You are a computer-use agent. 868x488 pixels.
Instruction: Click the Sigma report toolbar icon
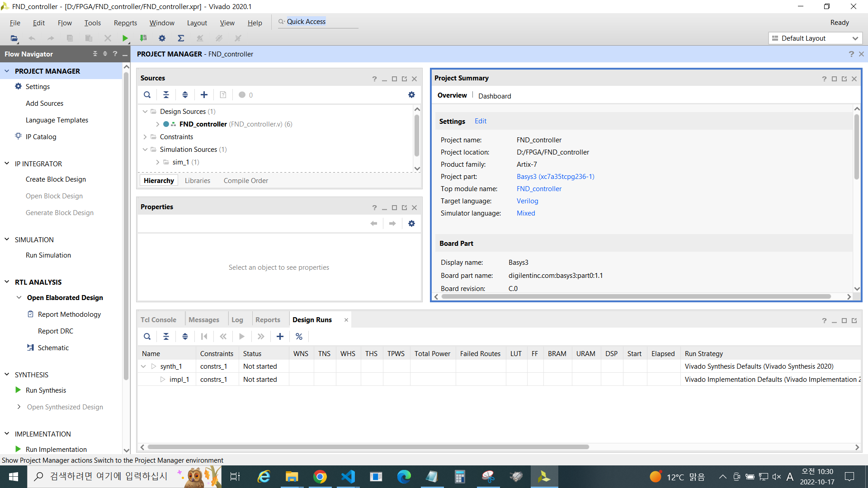(181, 38)
